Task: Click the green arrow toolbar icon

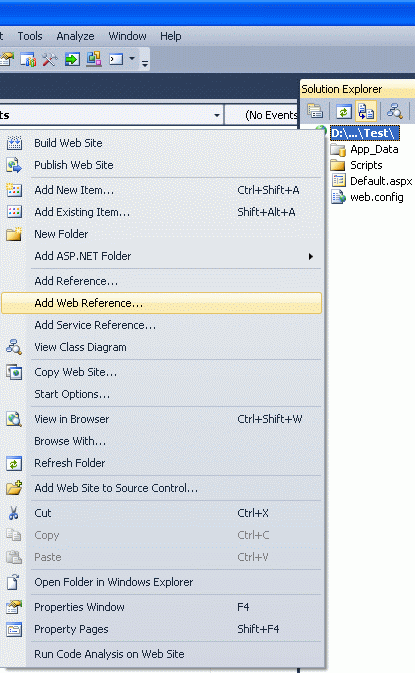Action: [x=72, y=59]
